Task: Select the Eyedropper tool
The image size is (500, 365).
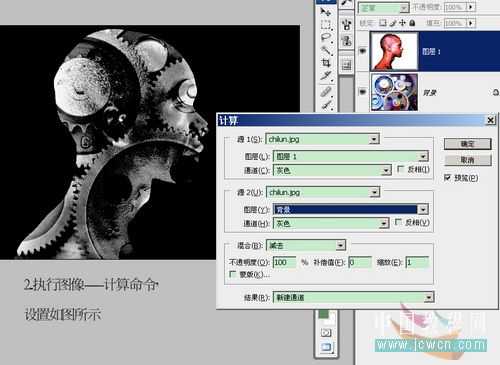Action: 326,76
